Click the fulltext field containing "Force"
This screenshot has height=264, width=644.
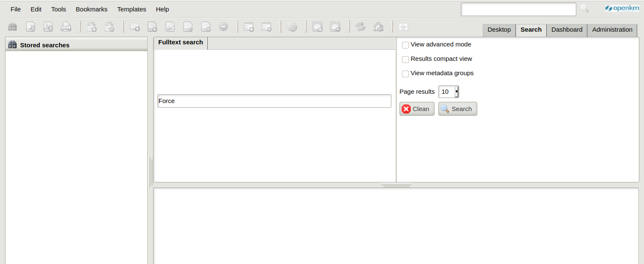[x=274, y=101]
